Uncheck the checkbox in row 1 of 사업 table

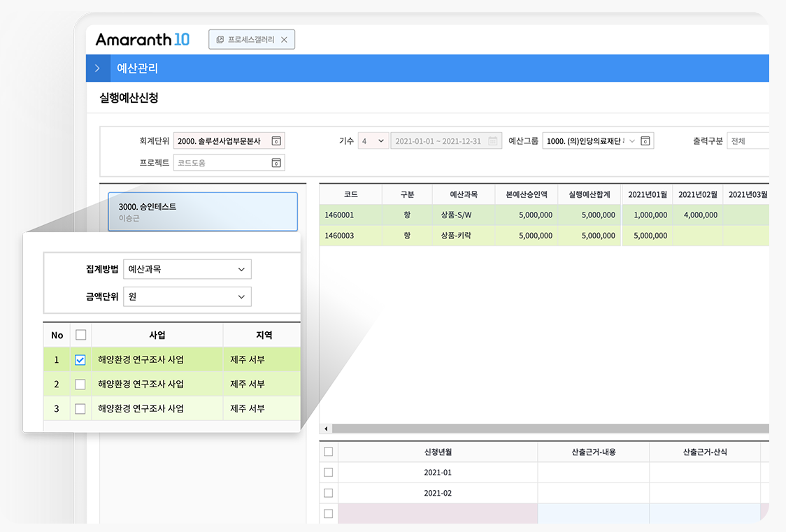pos(80,359)
